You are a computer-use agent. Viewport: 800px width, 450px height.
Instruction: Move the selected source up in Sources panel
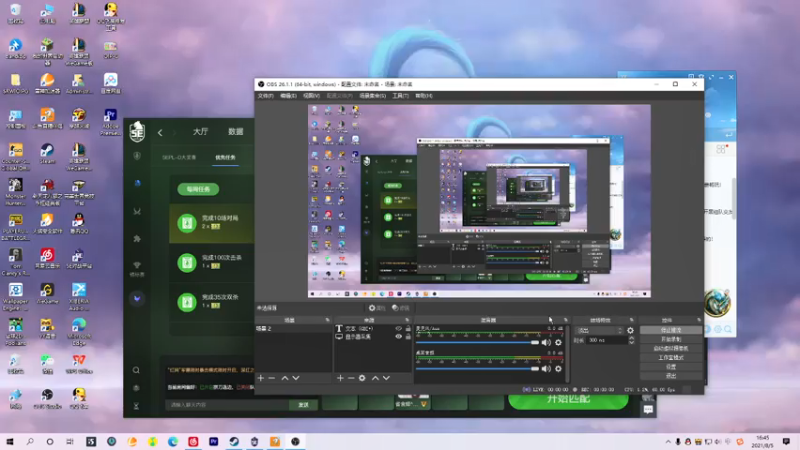click(375, 378)
